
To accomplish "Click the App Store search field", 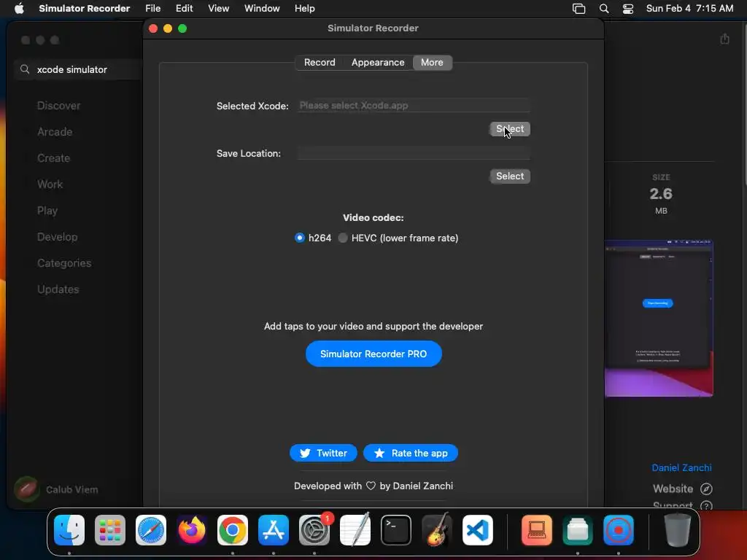I will 79,69.
